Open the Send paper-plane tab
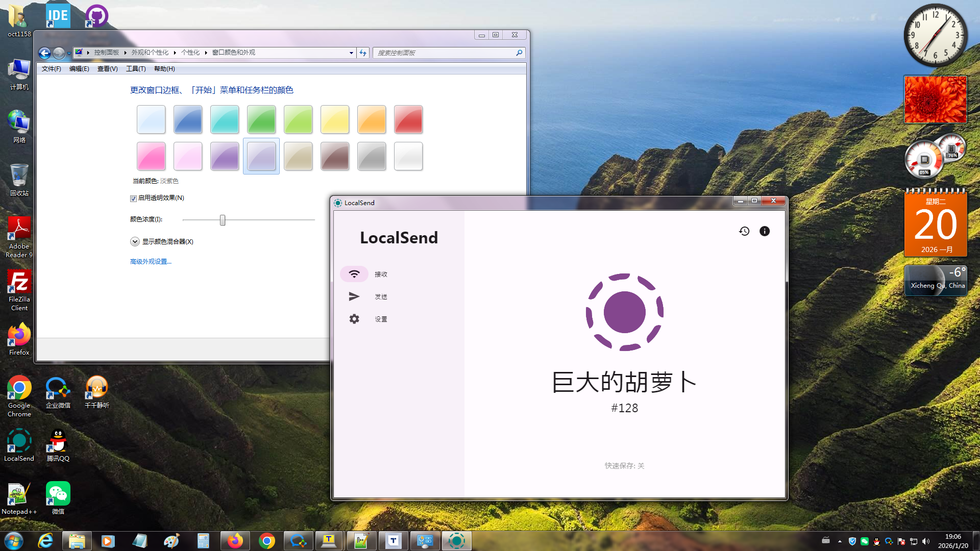The width and height of the screenshot is (980, 551). (354, 296)
